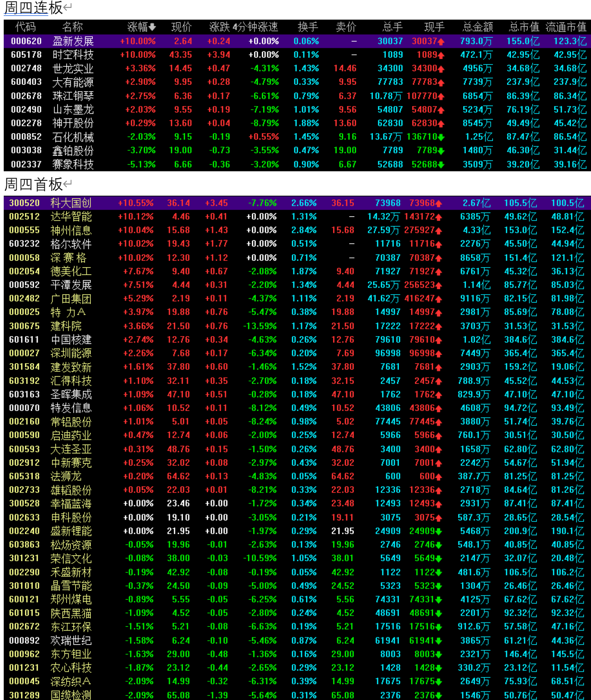Image resolution: width=591 pixels, height=700 pixels.
Task: Select stock row 赛象科技
Action: click(297, 164)
